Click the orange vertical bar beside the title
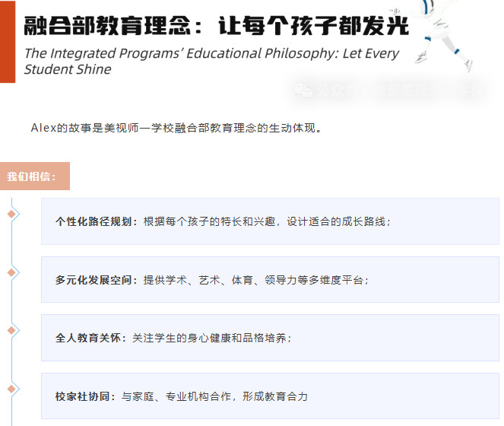The width and height of the screenshot is (504, 426). (x=7, y=42)
